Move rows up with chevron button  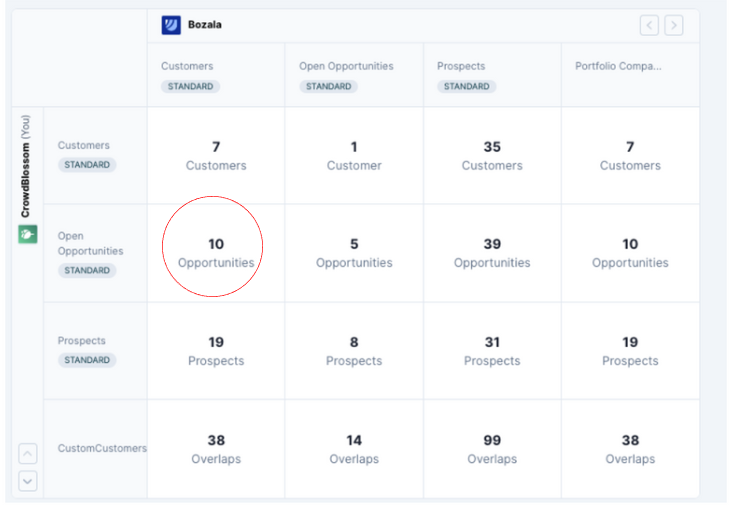[x=28, y=454]
